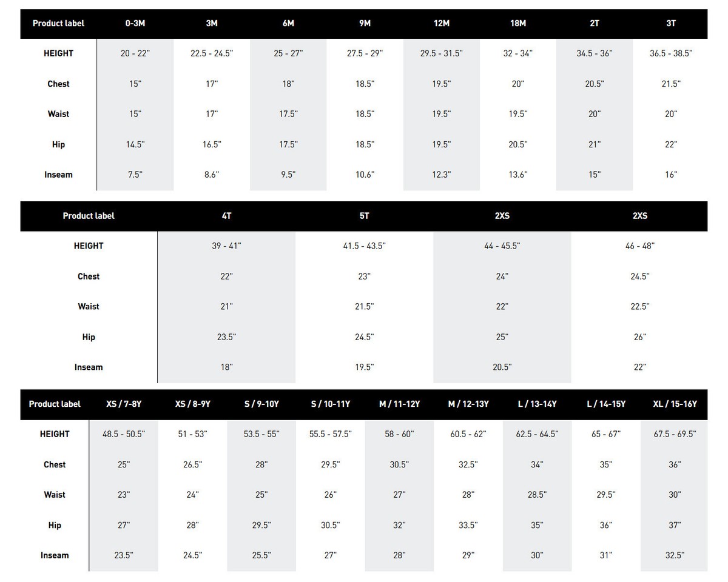Click the 41.5 - 43.5" height cell

pyautogui.click(x=364, y=246)
